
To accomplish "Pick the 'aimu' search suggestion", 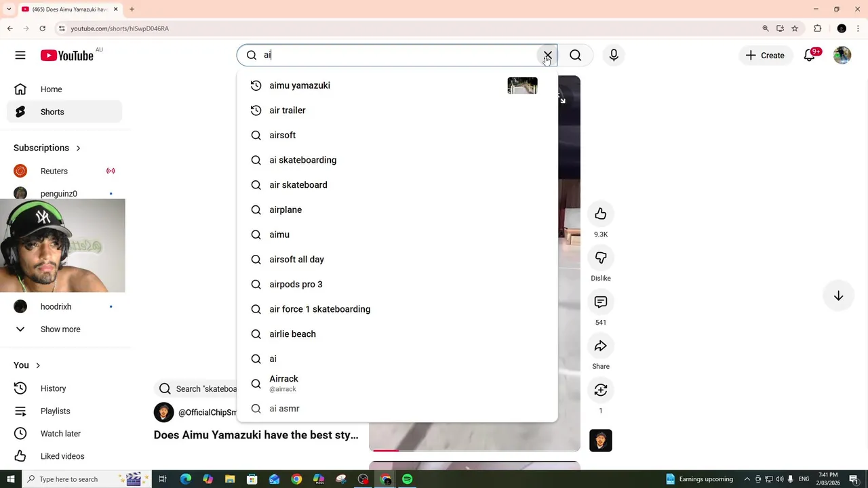I will [x=397, y=235].
